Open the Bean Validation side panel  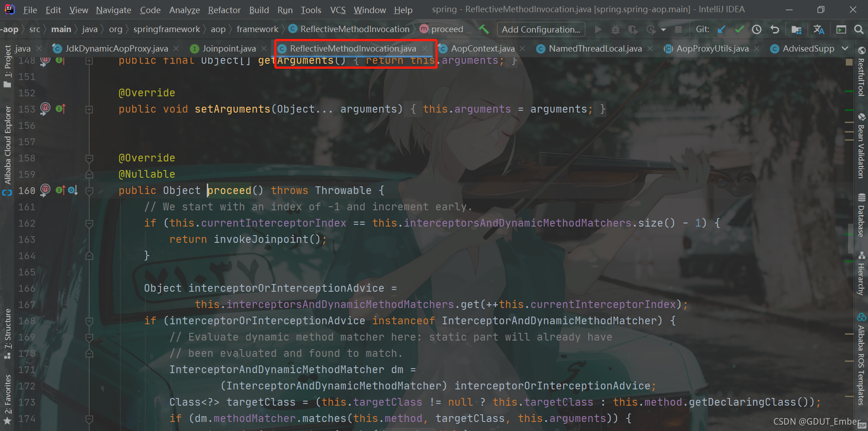pyautogui.click(x=861, y=145)
